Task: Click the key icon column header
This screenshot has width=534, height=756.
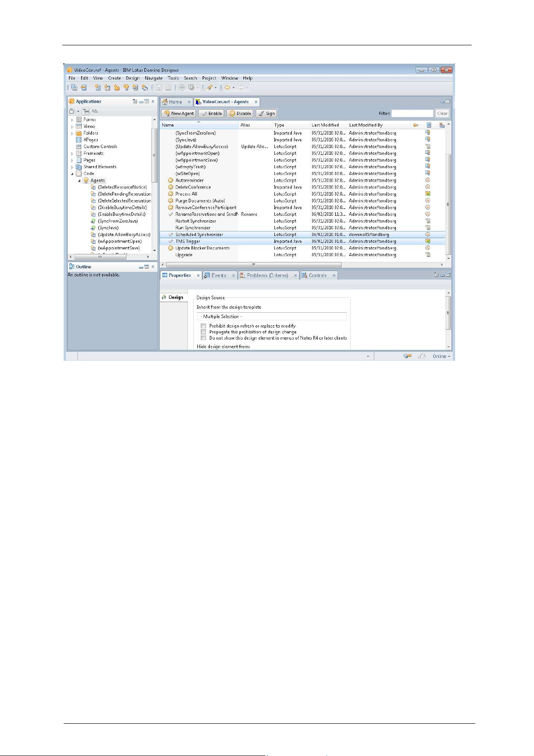Action: 416,125
